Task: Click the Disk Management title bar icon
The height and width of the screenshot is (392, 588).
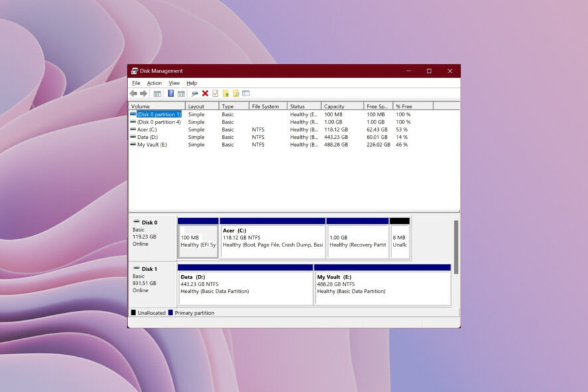Action: coord(134,71)
